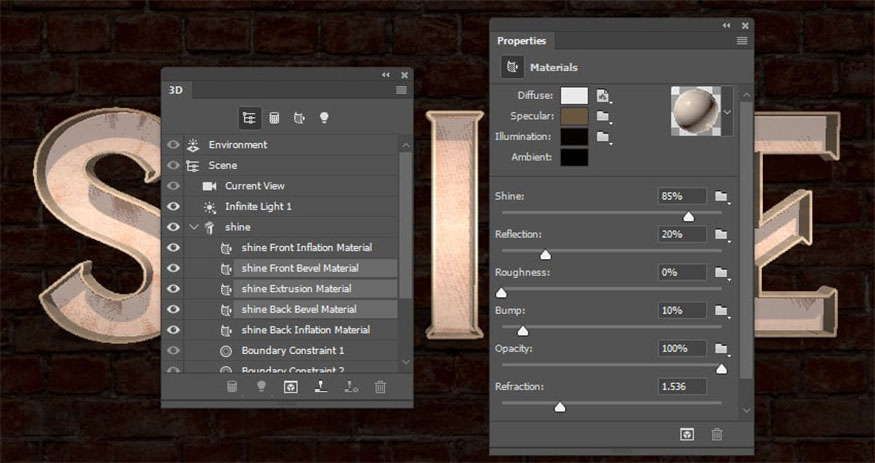Screen dimensions: 875x463
Task: Hide the Infinite Light 1 layer
Action: [174, 207]
